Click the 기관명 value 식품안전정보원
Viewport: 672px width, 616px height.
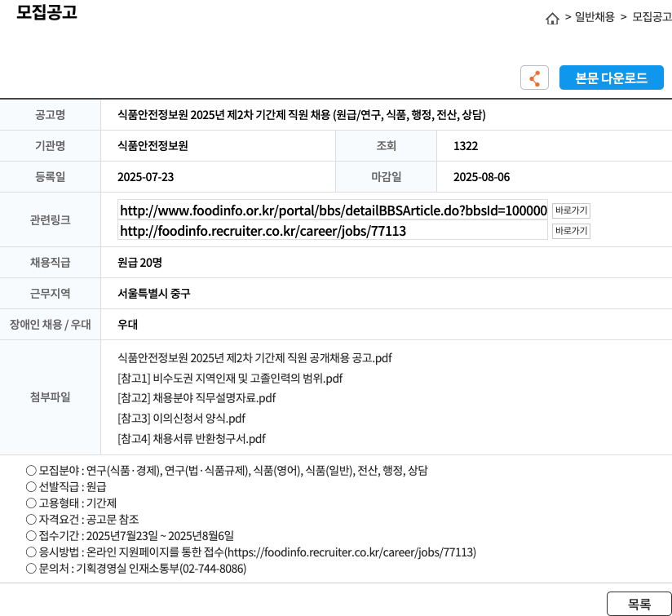point(153,146)
